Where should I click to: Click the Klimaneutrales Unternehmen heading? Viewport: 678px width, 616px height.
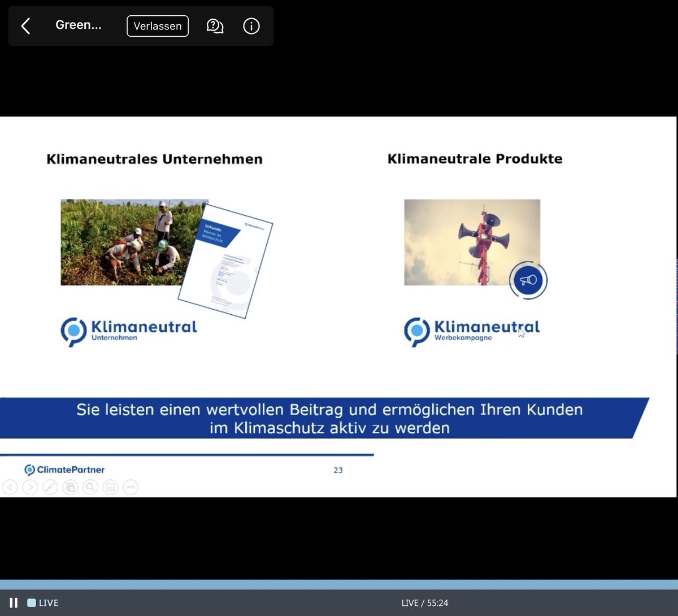click(154, 159)
